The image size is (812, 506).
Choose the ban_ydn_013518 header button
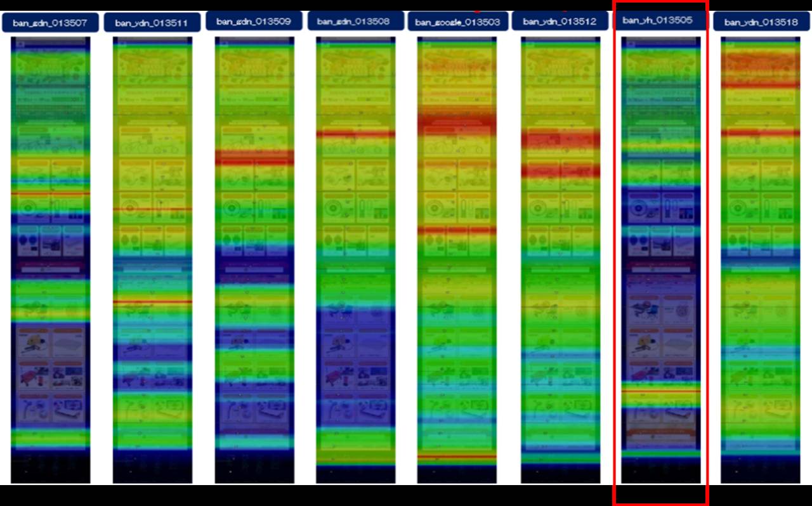[762, 22]
